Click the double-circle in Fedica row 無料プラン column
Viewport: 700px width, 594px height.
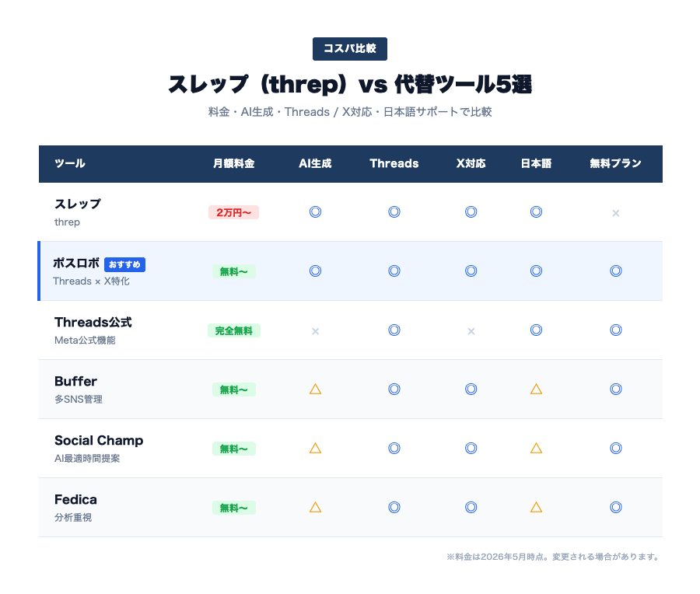(616, 508)
